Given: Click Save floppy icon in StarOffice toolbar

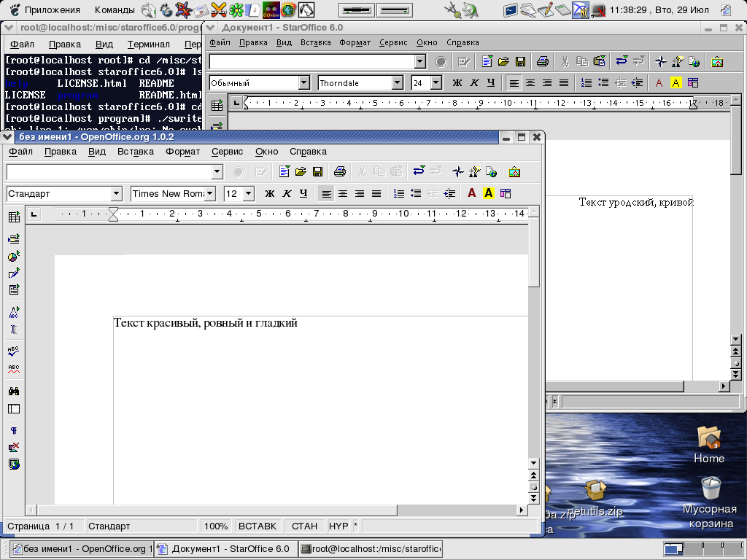Looking at the screenshot, I should (x=521, y=61).
